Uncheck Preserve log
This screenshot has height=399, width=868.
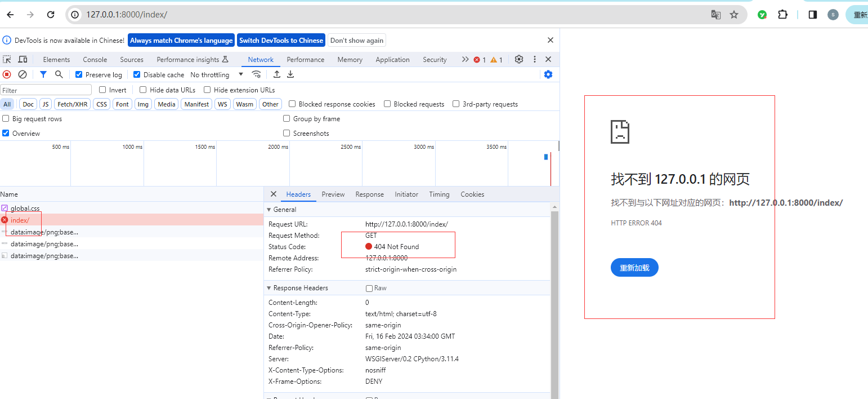[x=79, y=74]
